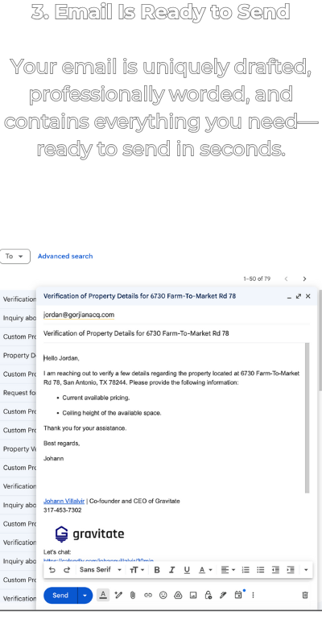The image size is (322, 644).
Task: Open more send options arrow
Action: (85, 595)
